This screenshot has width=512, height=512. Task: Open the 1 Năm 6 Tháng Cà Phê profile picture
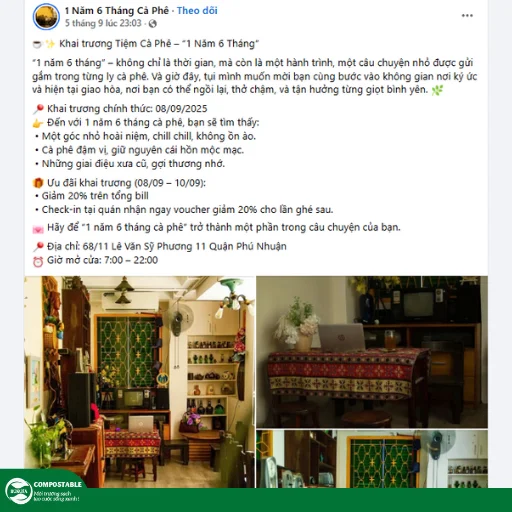click(x=46, y=17)
